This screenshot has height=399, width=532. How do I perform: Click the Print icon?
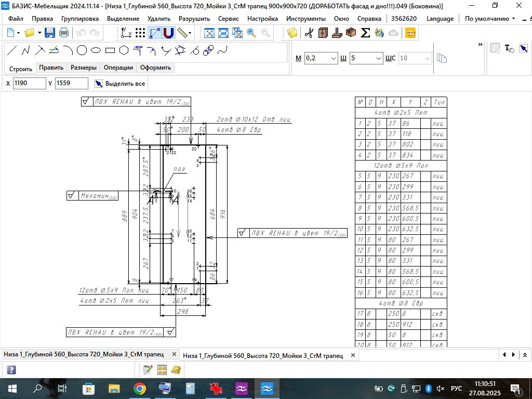[64, 33]
